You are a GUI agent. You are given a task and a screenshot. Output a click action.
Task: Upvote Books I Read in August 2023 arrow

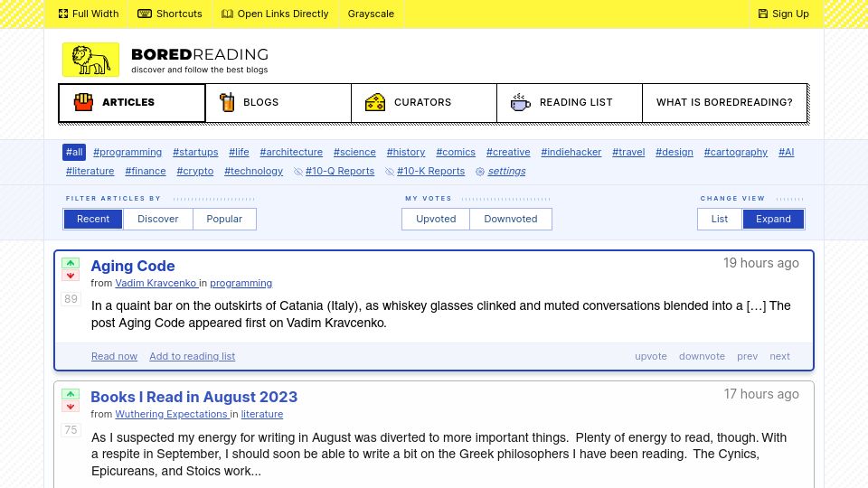pos(71,395)
